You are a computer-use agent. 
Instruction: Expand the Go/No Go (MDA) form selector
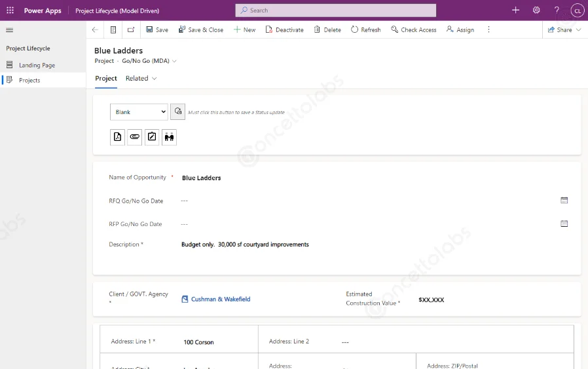tap(149, 61)
